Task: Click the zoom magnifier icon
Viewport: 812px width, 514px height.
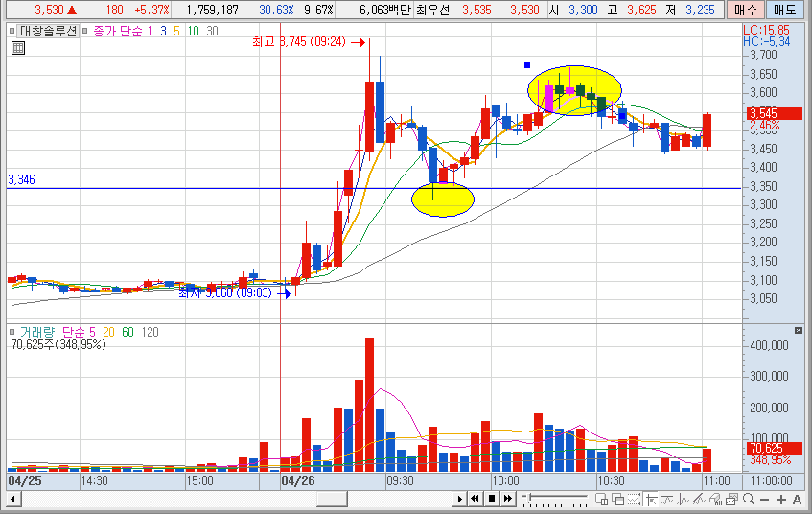Action: [749, 499]
